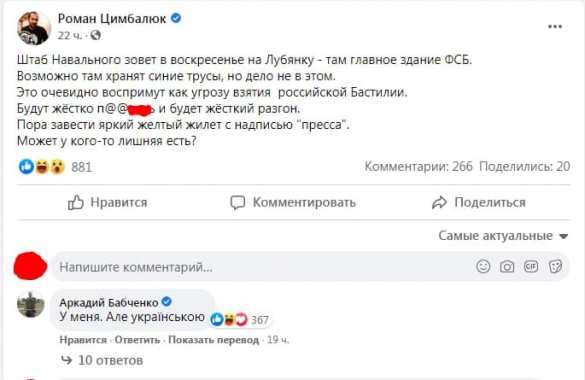Click the Поделились: 20 shares count
The image size is (585, 380).
(x=525, y=166)
